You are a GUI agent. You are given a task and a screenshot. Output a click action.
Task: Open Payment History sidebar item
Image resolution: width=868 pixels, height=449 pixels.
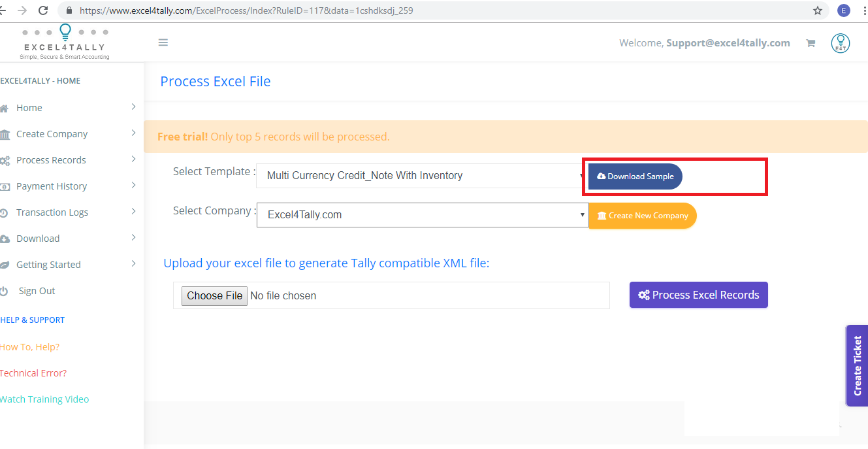[x=52, y=186]
